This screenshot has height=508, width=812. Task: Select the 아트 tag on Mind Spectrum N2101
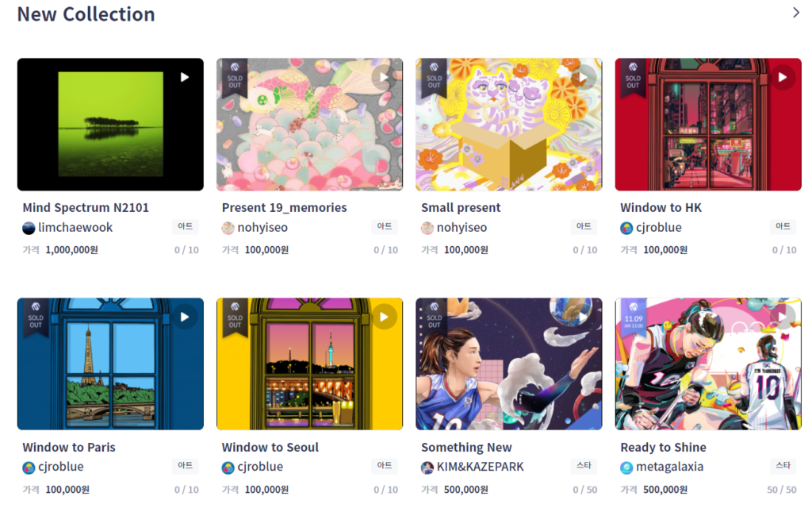pos(185,226)
